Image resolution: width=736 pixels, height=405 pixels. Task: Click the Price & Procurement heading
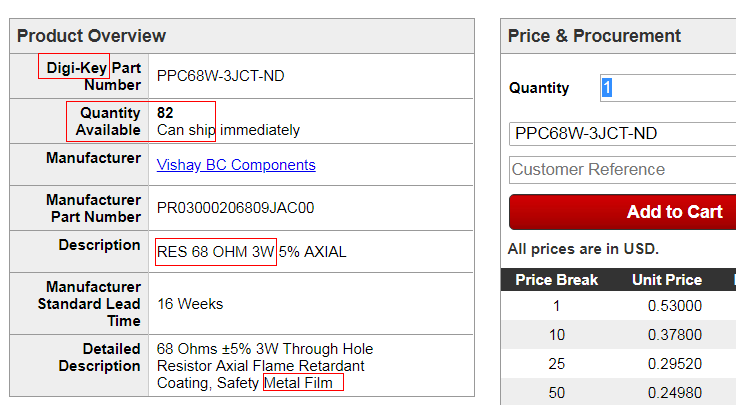click(x=594, y=36)
